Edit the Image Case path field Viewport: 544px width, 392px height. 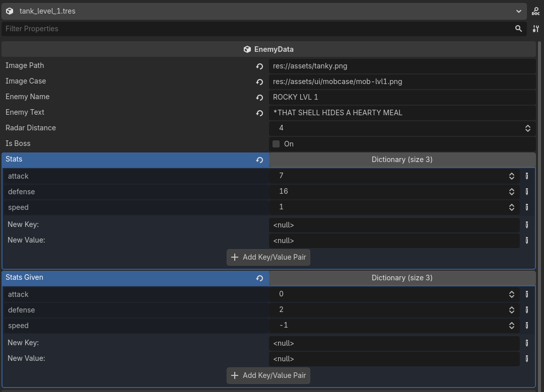tap(402, 82)
